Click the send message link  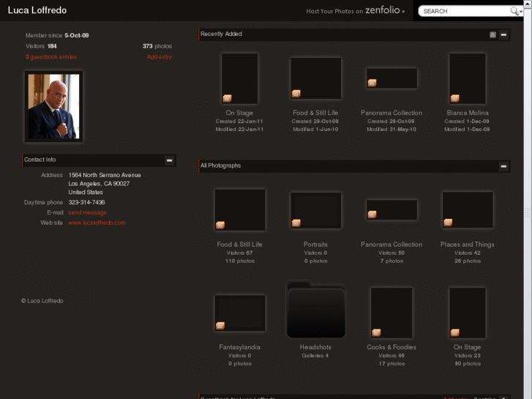(87, 212)
